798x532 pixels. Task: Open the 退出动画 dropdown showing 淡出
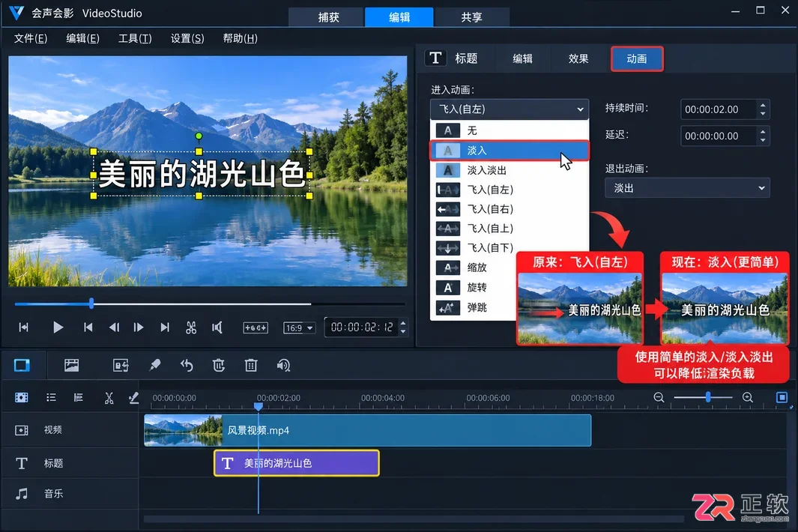(688, 188)
